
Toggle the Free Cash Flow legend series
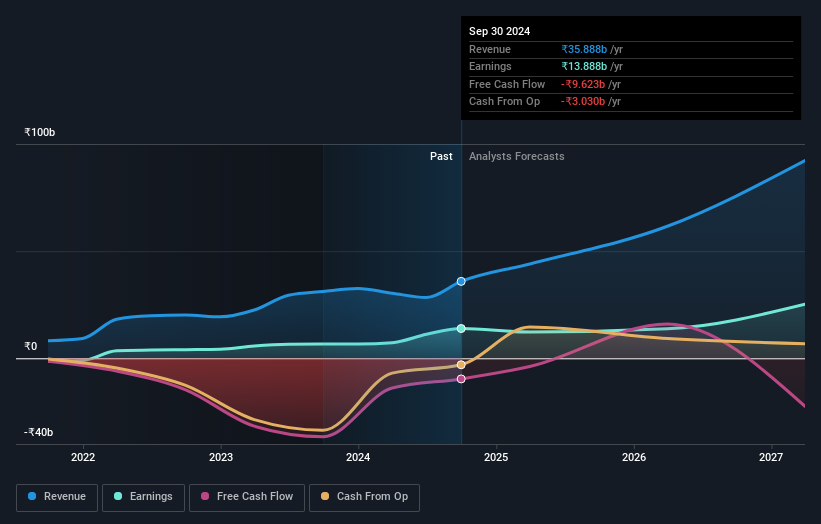click(x=247, y=497)
